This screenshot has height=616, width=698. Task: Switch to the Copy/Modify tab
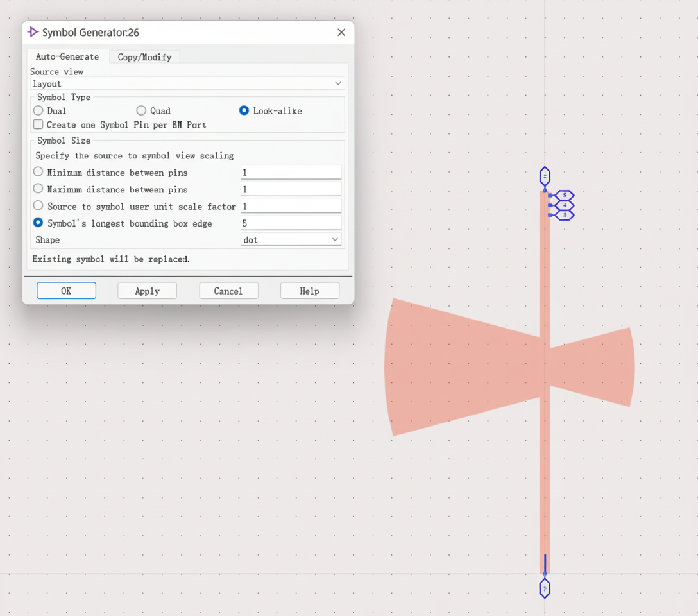pyautogui.click(x=144, y=56)
